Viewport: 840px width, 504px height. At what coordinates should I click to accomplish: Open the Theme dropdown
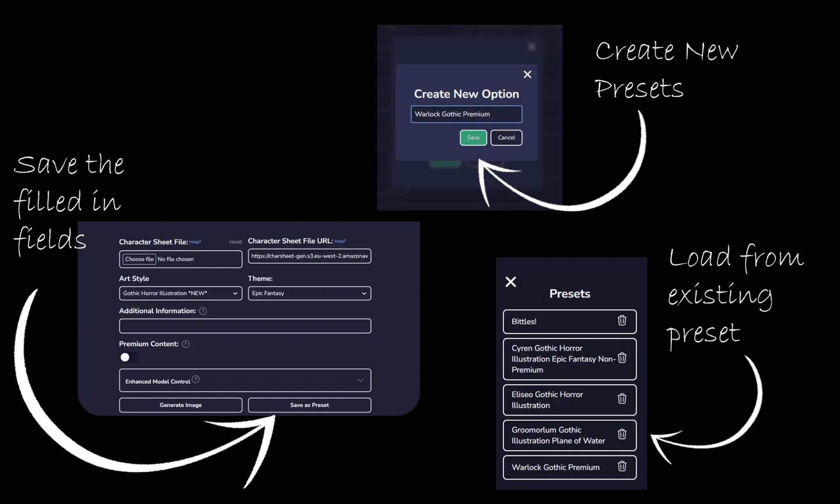[x=309, y=293]
